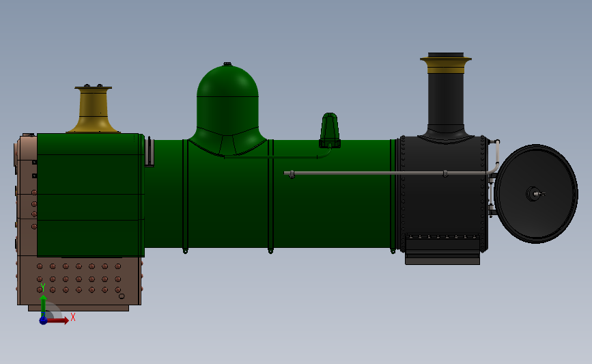The width and height of the screenshot is (592, 364).
Task: Select the copper riveted lower firebox plate
Action: click(79, 281)
